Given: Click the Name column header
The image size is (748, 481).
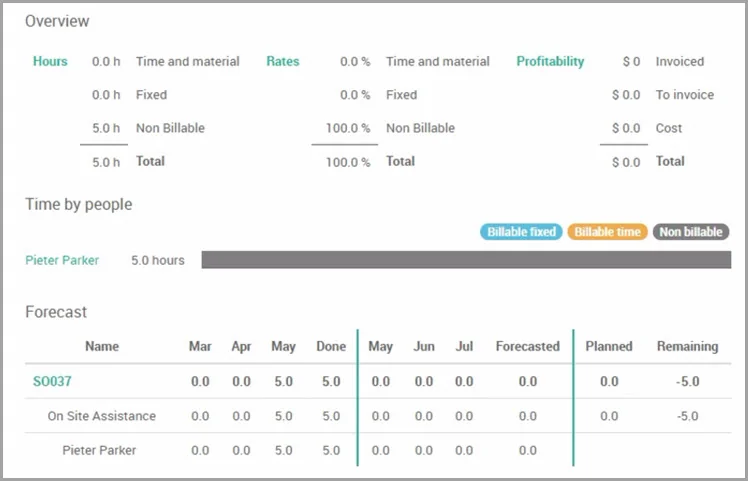Looking at the screenshot, I should 102,346.
